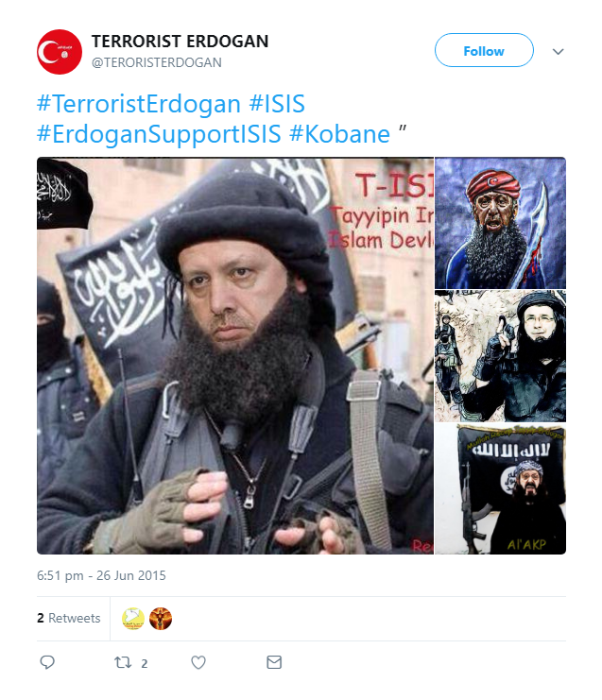The height and width of the screenshot is (700, 602).
Task: Click the reply speech bubble icon
Action: point(47,662)
